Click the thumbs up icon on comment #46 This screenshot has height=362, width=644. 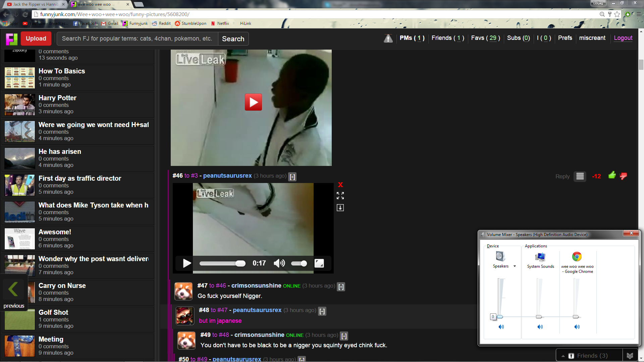612,175
